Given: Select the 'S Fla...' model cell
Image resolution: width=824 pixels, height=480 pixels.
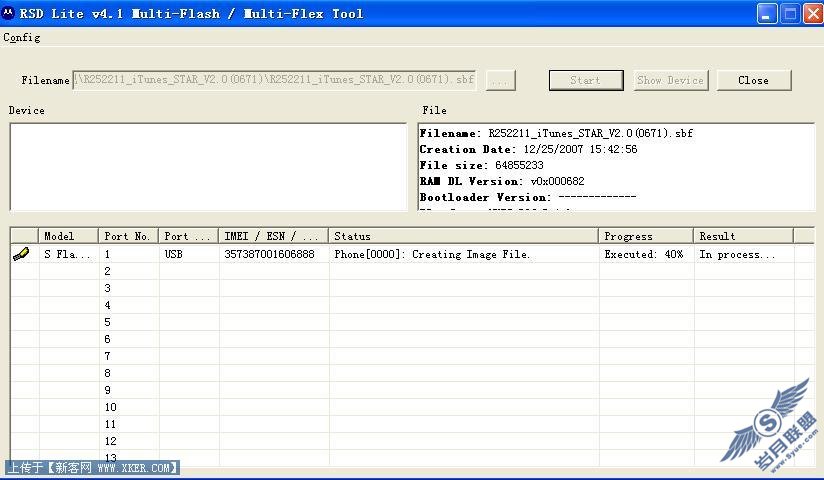Looking at the screenshot, I should click(68, 254).
